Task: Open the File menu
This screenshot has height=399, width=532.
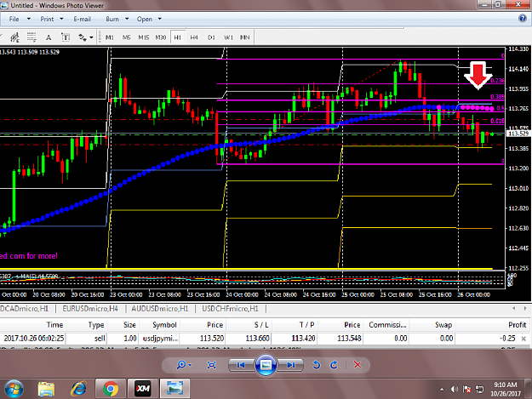Action: tap(14, 19)
